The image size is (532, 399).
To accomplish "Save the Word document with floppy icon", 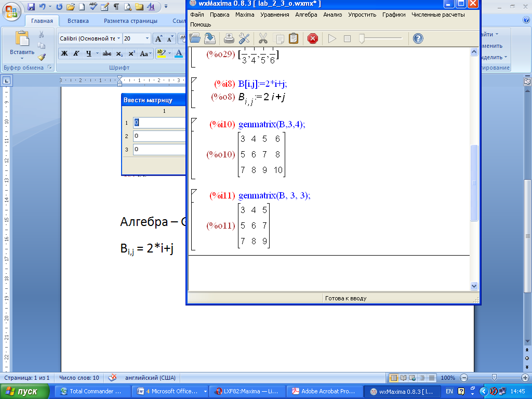I will point(31,6).
